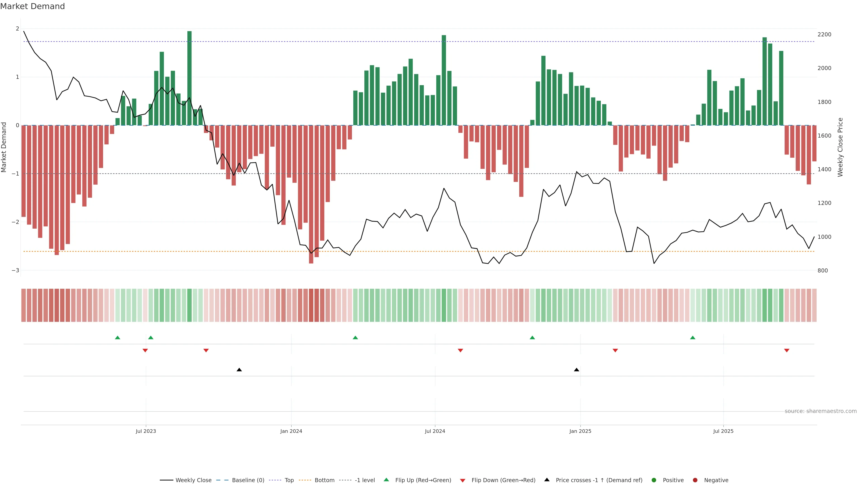
Task: Click black triangle marker near Jan 2025
Action: click(577, 370)
